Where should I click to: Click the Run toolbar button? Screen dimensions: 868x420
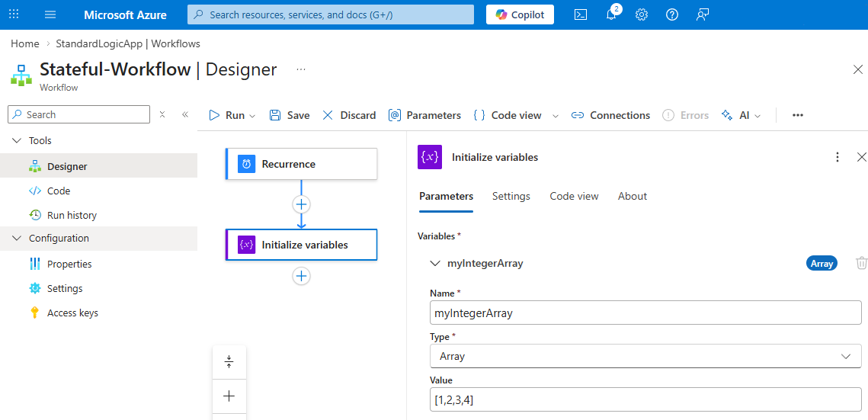(x=227, y=115)
